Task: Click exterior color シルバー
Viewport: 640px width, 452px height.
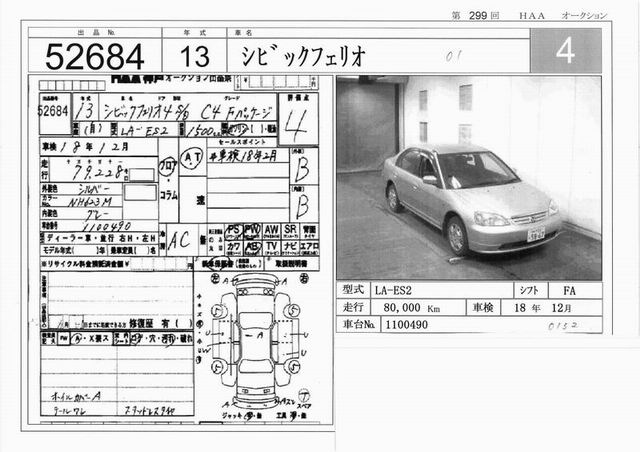Action: click(94, 189)
